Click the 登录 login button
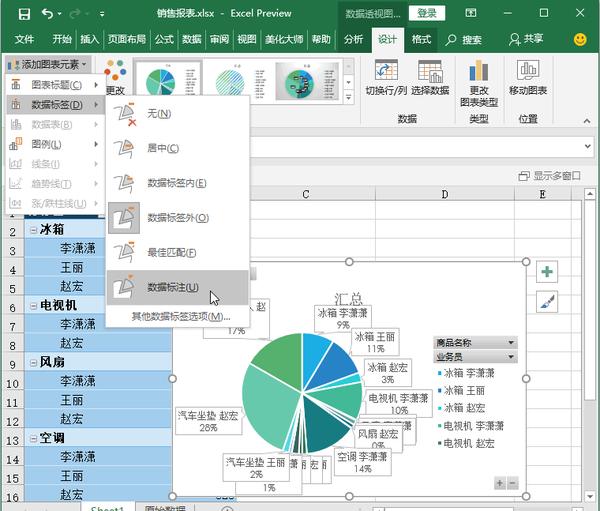The height and width of the screenshot is (511, 600). (x=427, y=13)
